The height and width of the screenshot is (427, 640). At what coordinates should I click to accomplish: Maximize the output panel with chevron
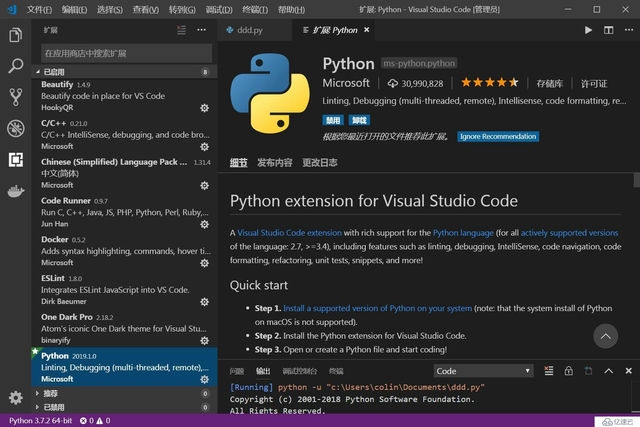[x=609, y=371]
